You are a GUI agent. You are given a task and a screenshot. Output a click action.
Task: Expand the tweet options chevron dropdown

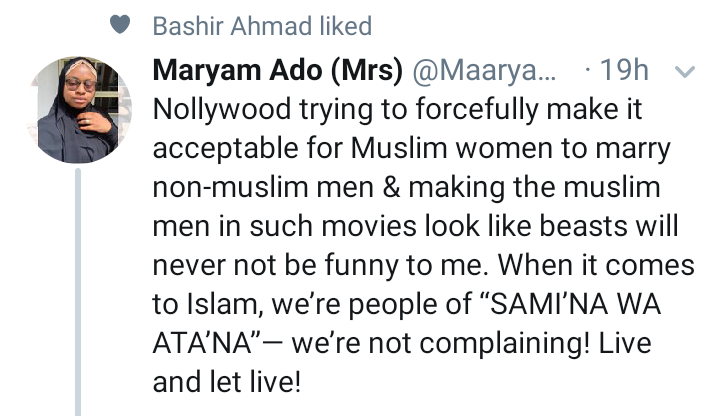pyautogui.click(x=685, y=72)
